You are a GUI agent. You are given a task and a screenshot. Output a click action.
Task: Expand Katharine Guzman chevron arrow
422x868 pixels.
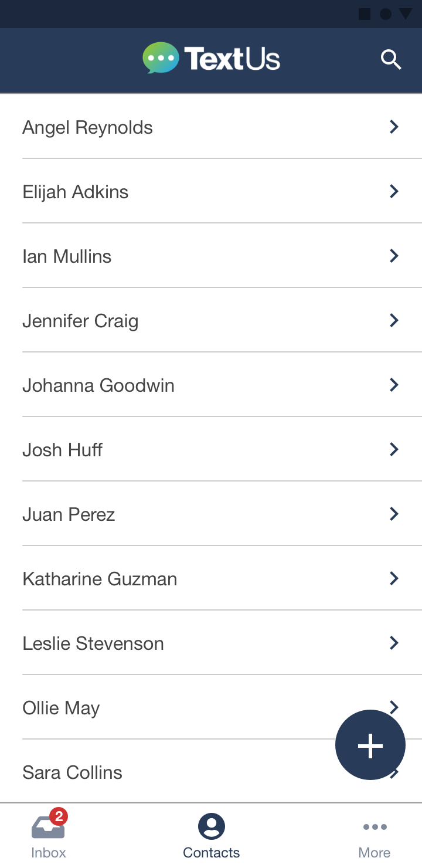pos(394,578)
